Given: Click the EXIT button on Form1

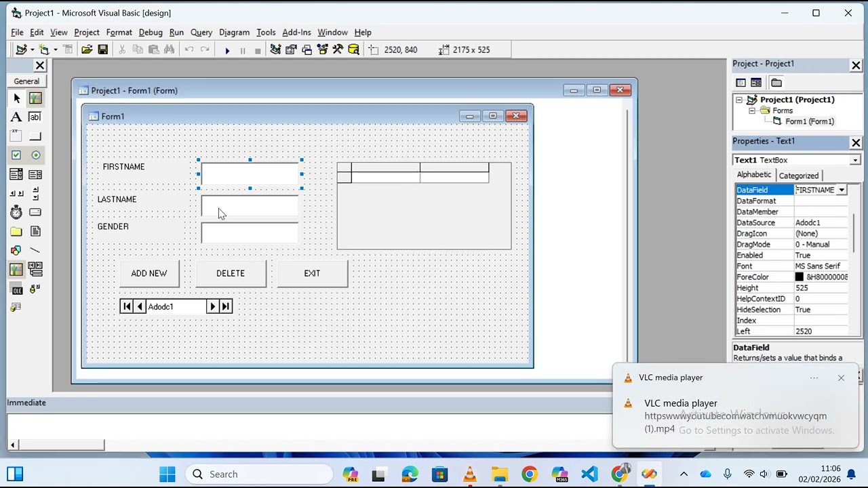Looking at the screenshot, I should pos(312,274).
